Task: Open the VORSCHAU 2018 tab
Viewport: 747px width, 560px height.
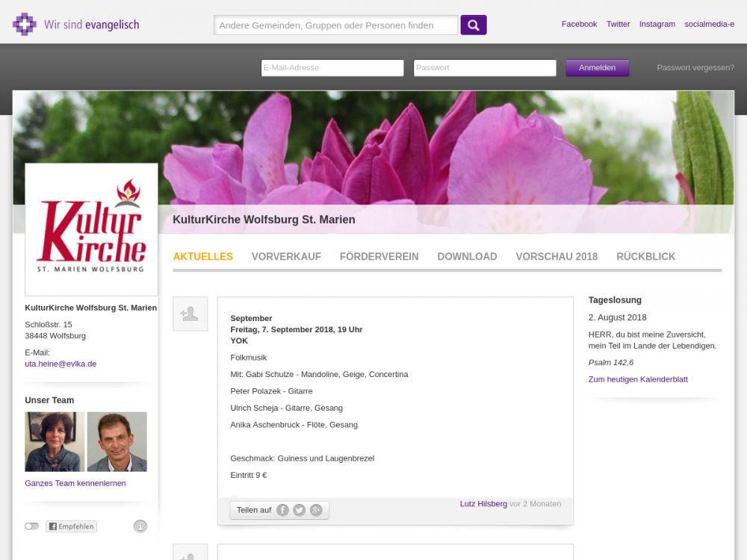Action: (557, 256)
